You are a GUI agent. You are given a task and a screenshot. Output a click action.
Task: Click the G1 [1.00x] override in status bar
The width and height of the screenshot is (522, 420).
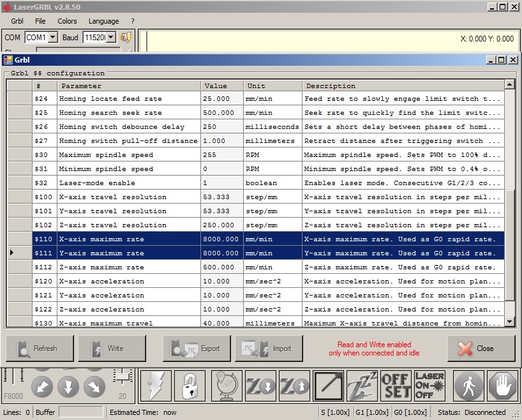pos(371,412)
